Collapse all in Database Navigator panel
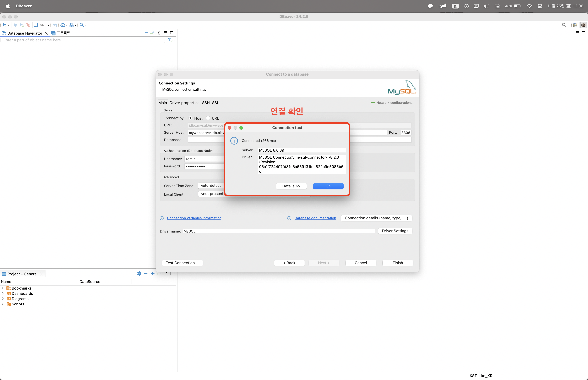The width and height of the screenshot is (588, 380). [x=146, y=33]
